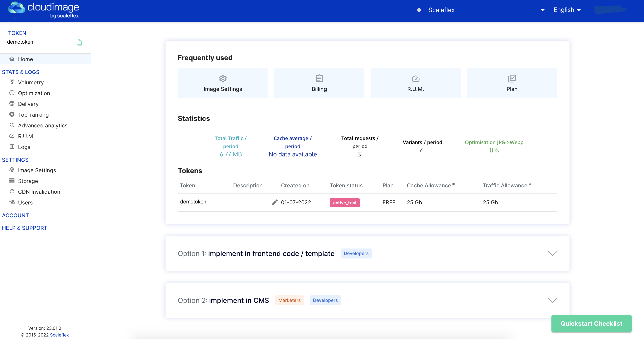
Task: Click the Top-ranking star icon in the sidebar
Action: (x=12, y=114)
